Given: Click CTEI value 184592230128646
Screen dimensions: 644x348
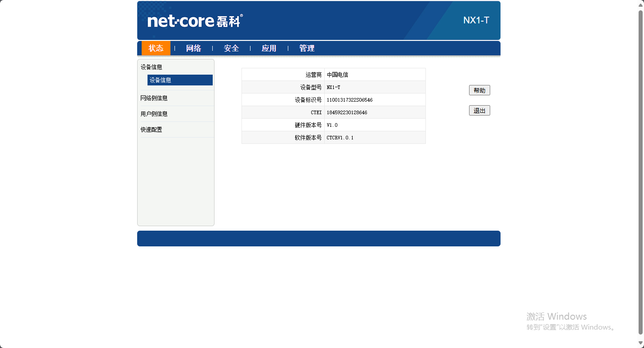Looking at the screenshot, I should click(x=347, y=112).
